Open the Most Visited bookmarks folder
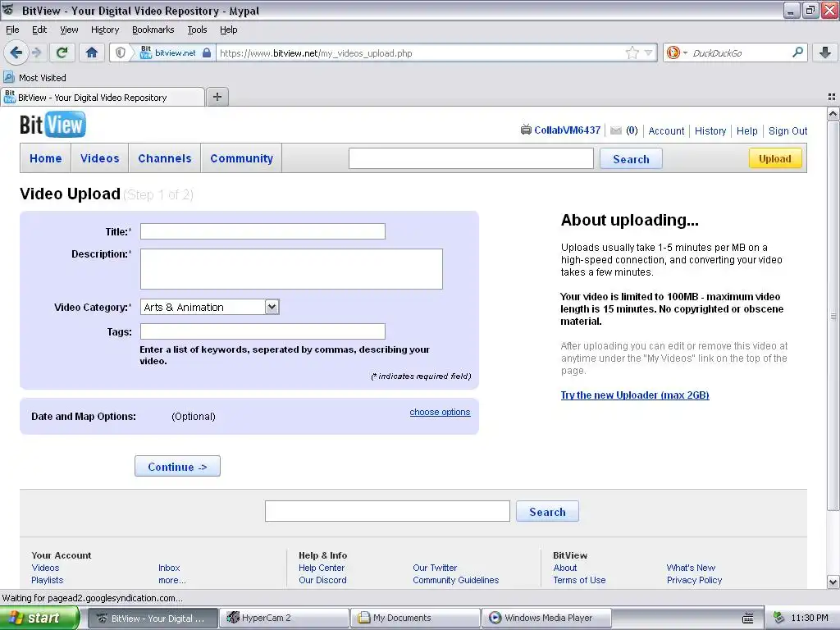Screen dimensions: 840x630 (34, 78)
